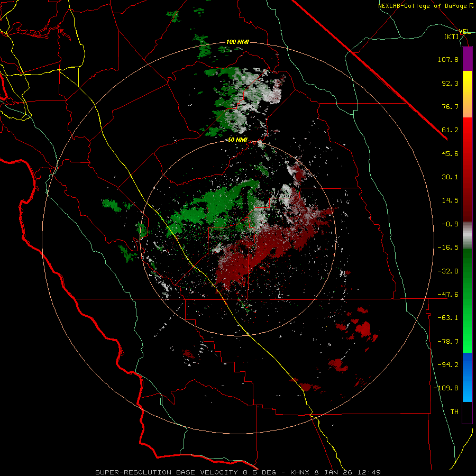Click the 14.5 legend value
The height and width of the screenshot is (476, 476).
[x=450, y=200]
